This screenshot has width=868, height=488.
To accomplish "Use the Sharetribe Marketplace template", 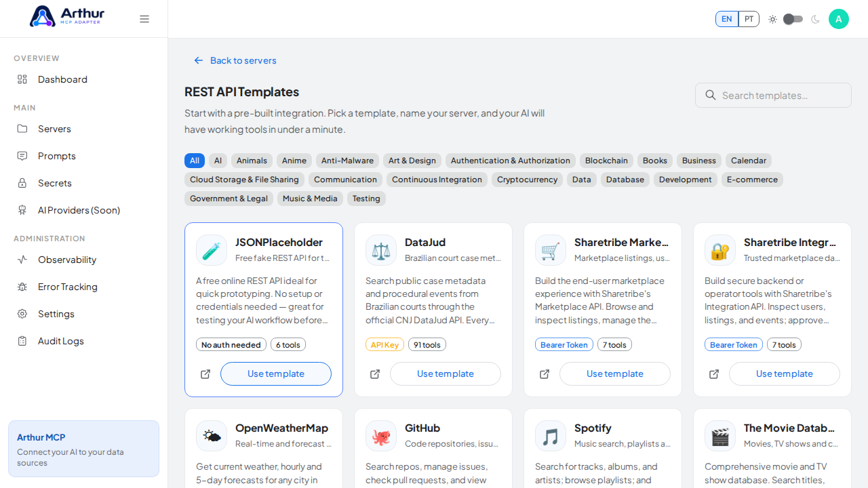I will point(615,374).
